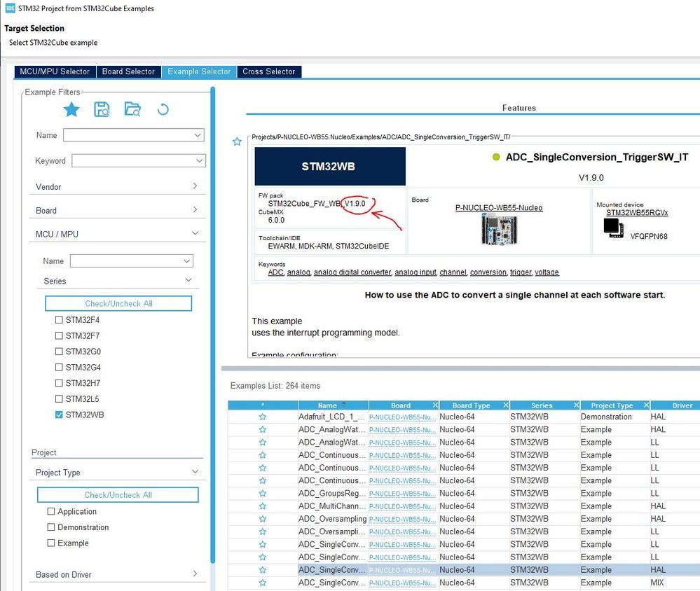Click the green status dot beside example title
Image resolution: width=700 pixels, height=591 pixels.
[496, 157]
